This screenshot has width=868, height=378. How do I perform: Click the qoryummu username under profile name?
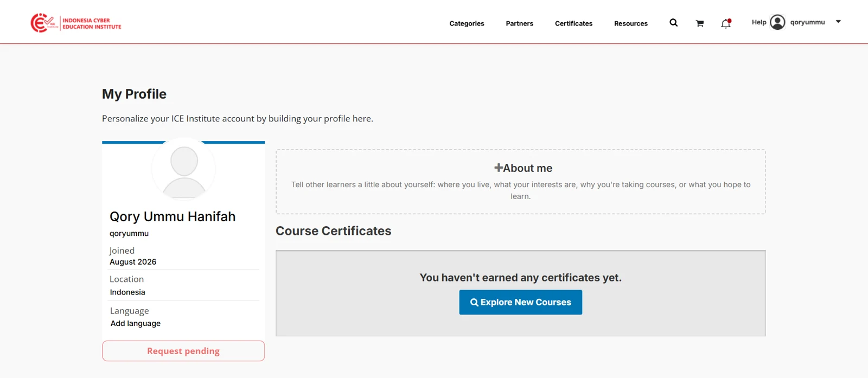[x=129, y=234]
